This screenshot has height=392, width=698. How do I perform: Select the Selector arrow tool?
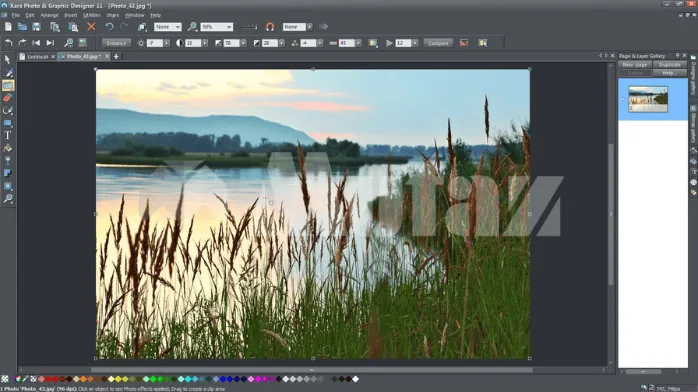coord(8,59)
